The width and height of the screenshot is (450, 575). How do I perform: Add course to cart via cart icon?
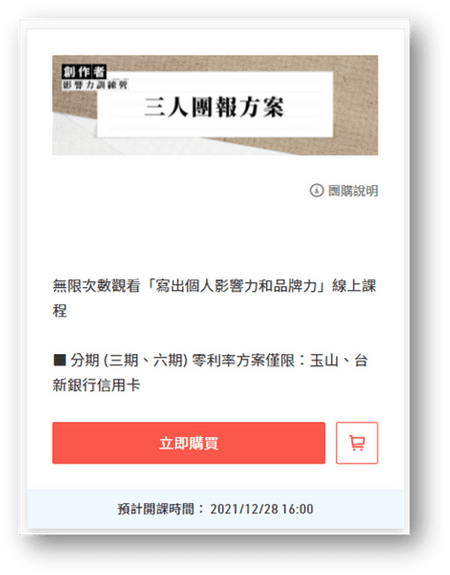pos(357,443)
